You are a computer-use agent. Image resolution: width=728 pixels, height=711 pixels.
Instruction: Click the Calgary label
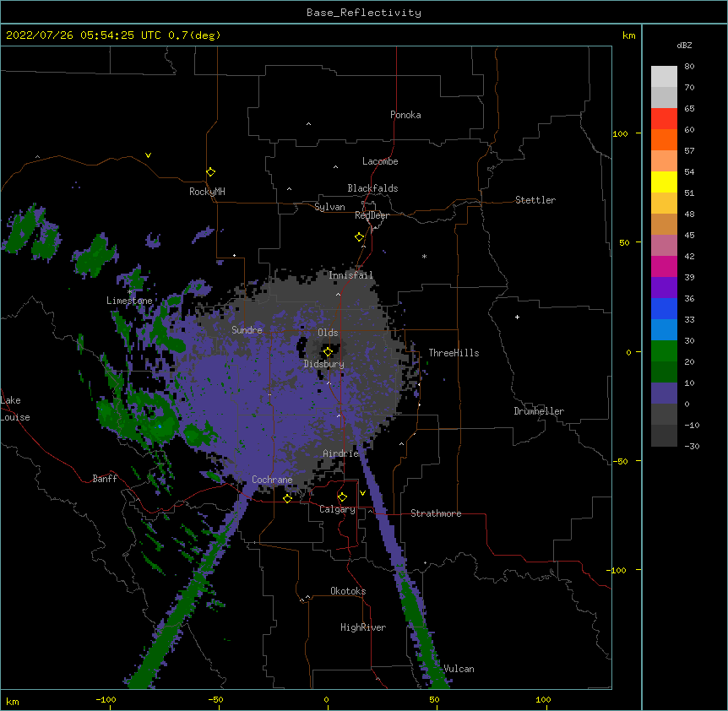click(x=338, y=509)
